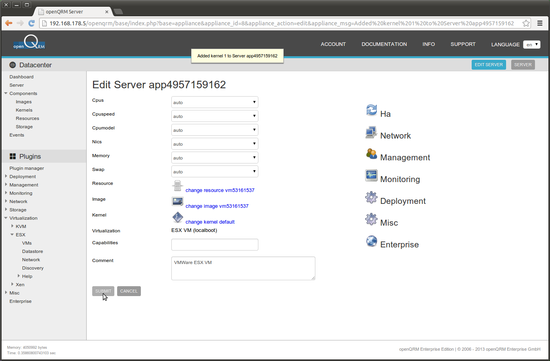Click the Ha plugin icon
550x361 pixels.
point(371,110)
